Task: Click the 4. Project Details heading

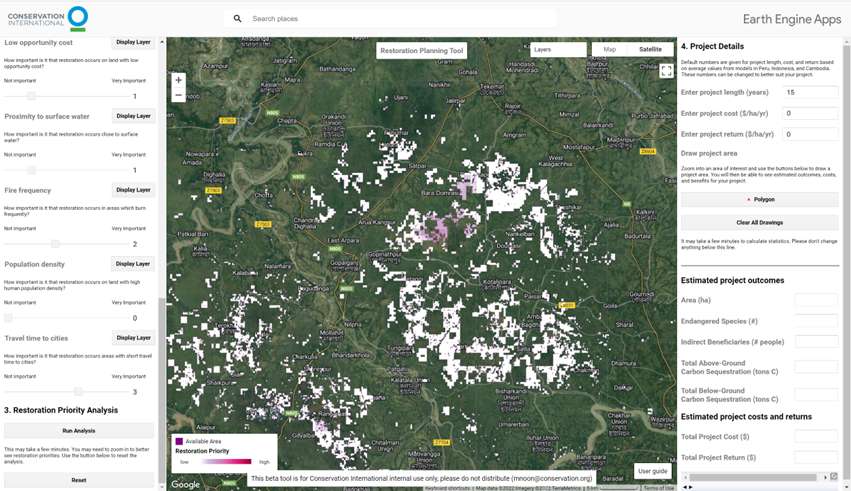Action: 712,46
